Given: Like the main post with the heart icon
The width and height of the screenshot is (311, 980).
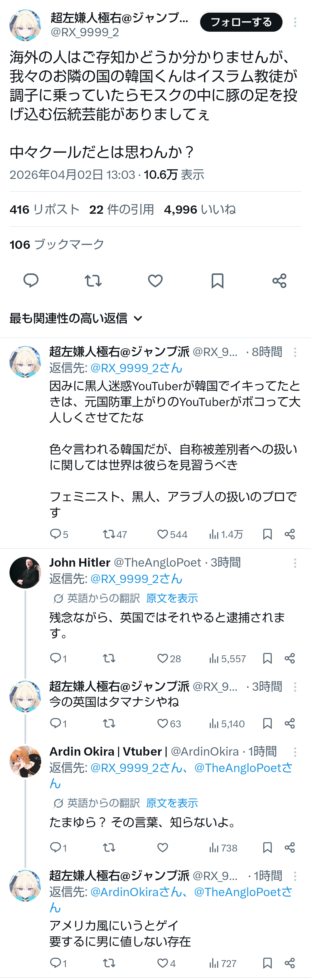Looking at the screenshot, I should click(155, 281).
